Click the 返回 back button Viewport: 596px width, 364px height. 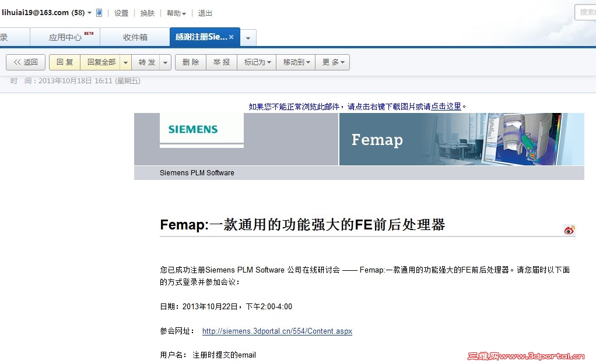[26, 62]
